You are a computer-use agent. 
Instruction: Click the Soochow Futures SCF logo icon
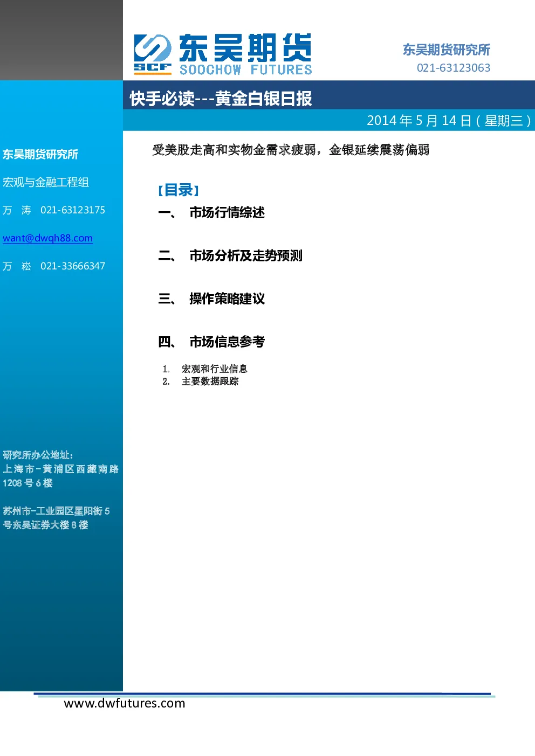[x=153, y=53]
